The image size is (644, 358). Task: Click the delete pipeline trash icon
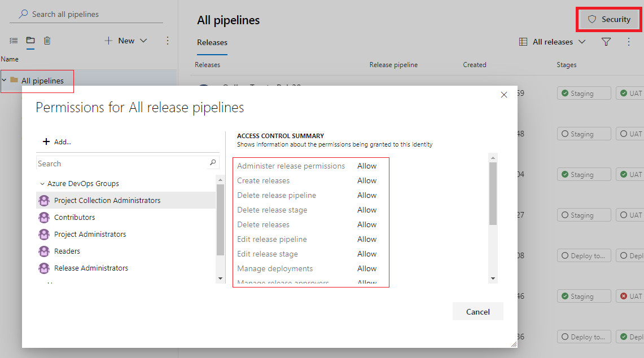[47, 40]
